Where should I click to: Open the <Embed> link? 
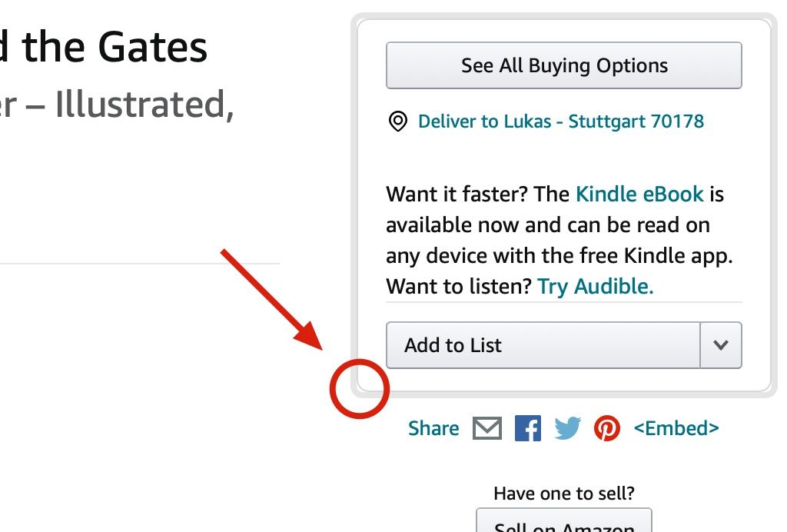click(676, 428)
